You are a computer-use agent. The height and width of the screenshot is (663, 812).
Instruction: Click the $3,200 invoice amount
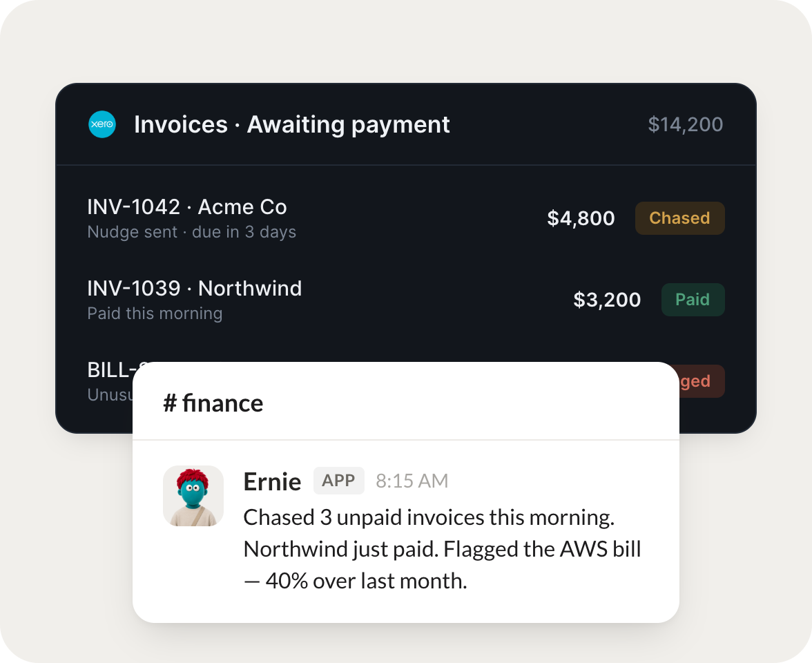point(607,300)
